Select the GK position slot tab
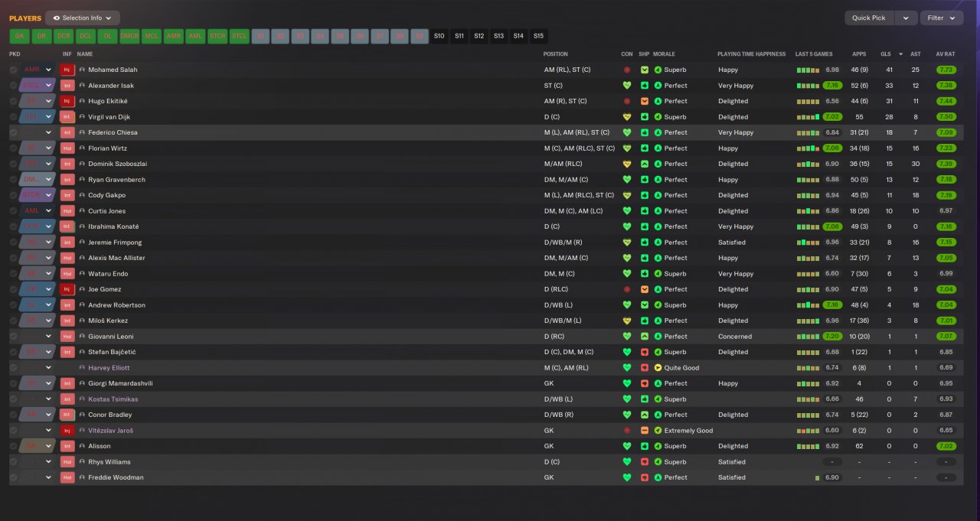Image resolution: width=980 pixels, height=521 pixels. (x=19, y=36)
